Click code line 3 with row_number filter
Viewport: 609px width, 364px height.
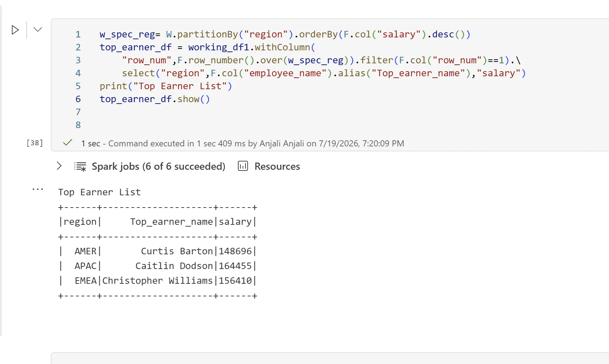(321, 60)
